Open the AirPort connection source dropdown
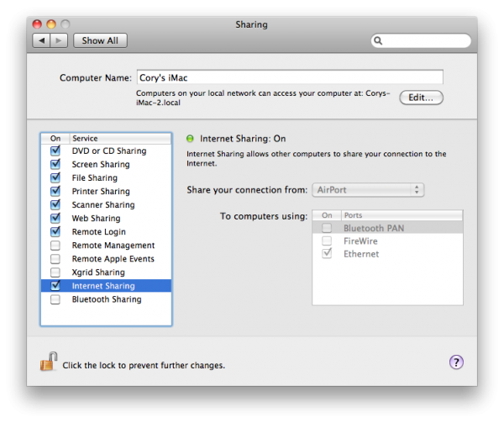 click(x=368, y=190)
